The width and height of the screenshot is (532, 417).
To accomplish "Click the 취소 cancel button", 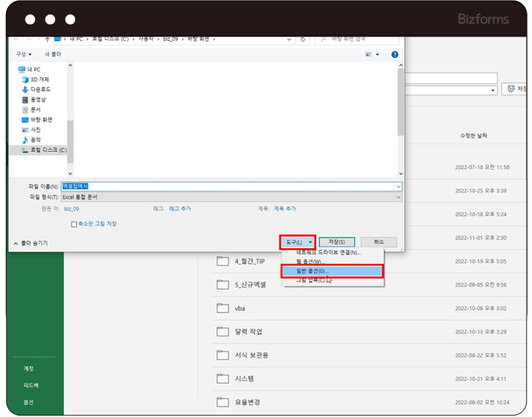I will [x=379, y=242].
